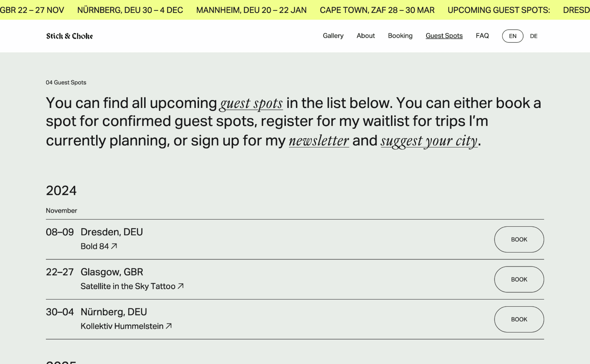
Task: Click arrow icon after Kollektiv Hummelstein
Action: [x=169, y=326]
